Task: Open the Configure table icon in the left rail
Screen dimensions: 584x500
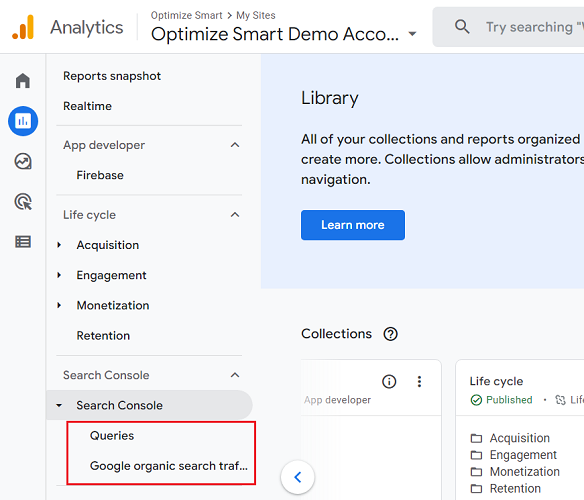Action: (23, 242)
